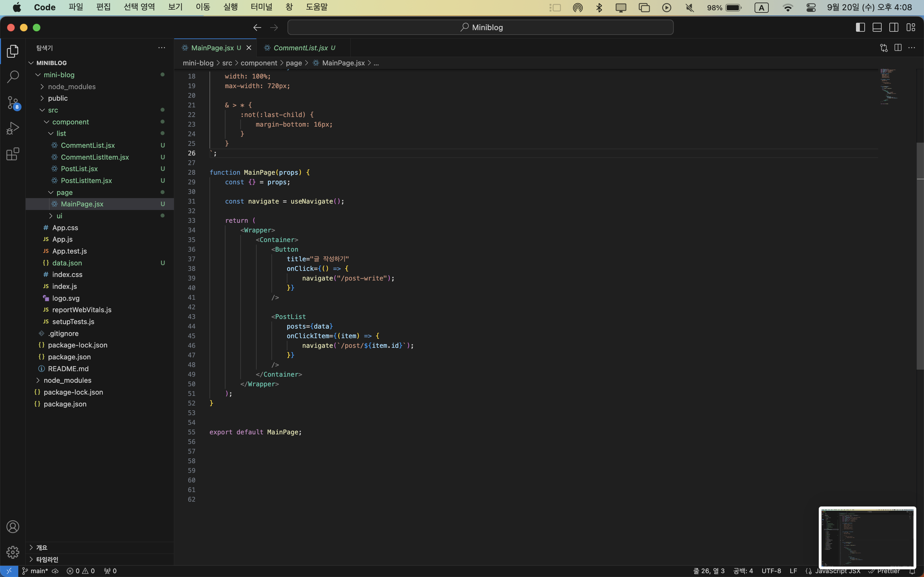The height and width of the screenshot is (577, 924).
Task: Toggle the secondary side bar visibility
Action: [x=894, y=28]
